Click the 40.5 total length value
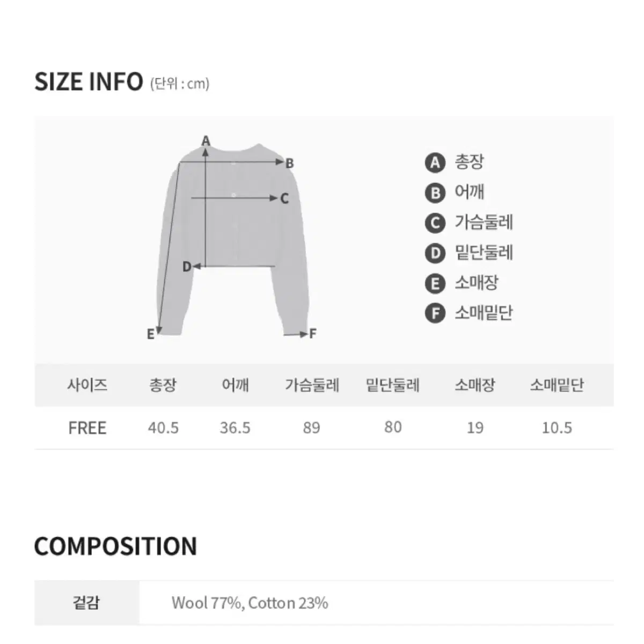644x644 pixels. point(163,428)
